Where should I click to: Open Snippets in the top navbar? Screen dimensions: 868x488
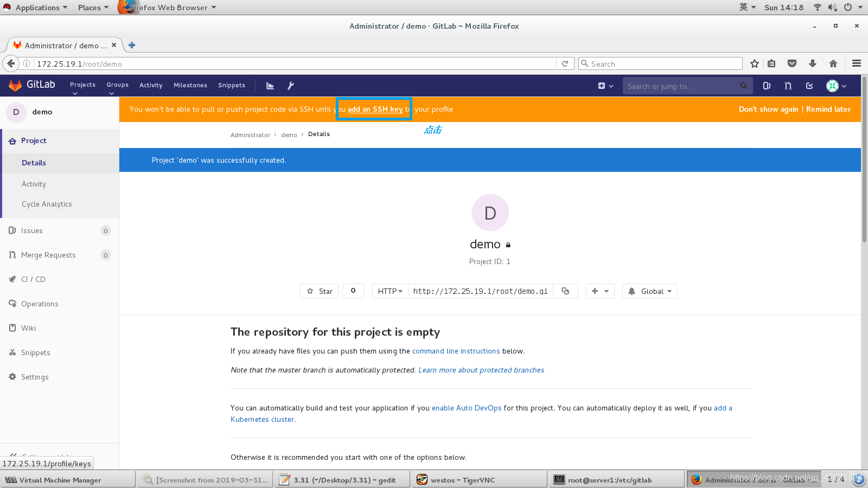click(x=232, y=85)
